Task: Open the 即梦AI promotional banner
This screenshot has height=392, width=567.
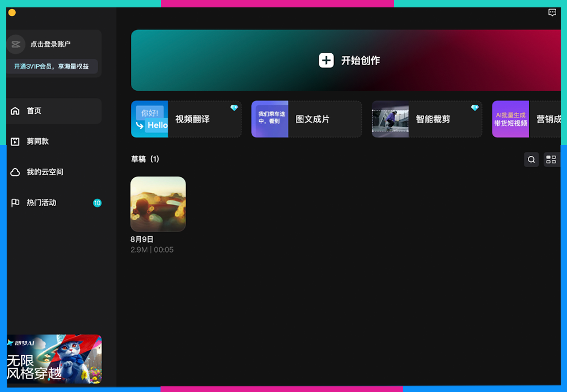Action: (54, 359)
